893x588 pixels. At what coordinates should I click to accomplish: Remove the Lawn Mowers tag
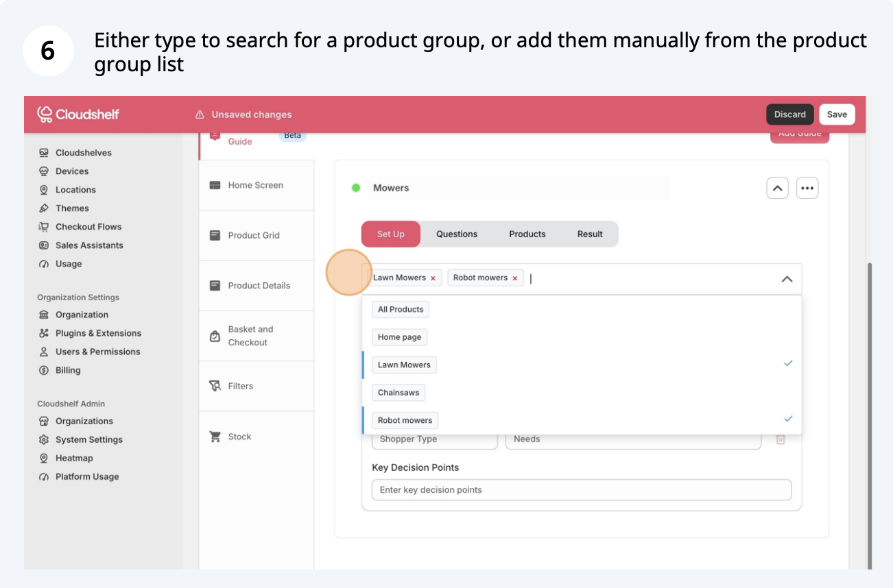(433, 278)
